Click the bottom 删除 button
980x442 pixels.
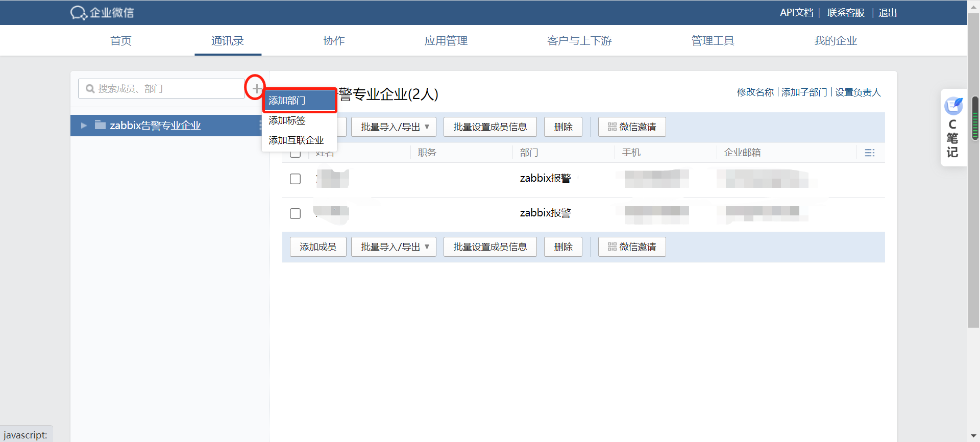click(563, 247)
